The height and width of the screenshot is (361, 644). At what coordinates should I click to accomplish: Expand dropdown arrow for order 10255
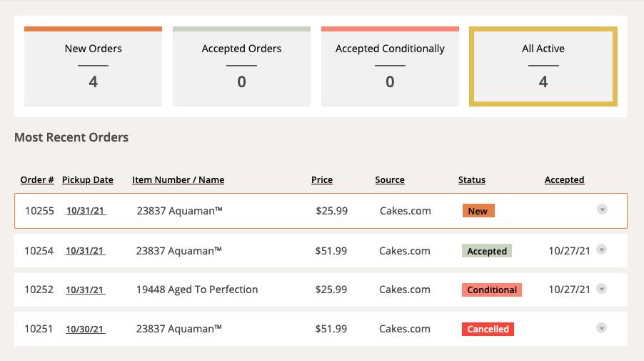click(602, 209)
